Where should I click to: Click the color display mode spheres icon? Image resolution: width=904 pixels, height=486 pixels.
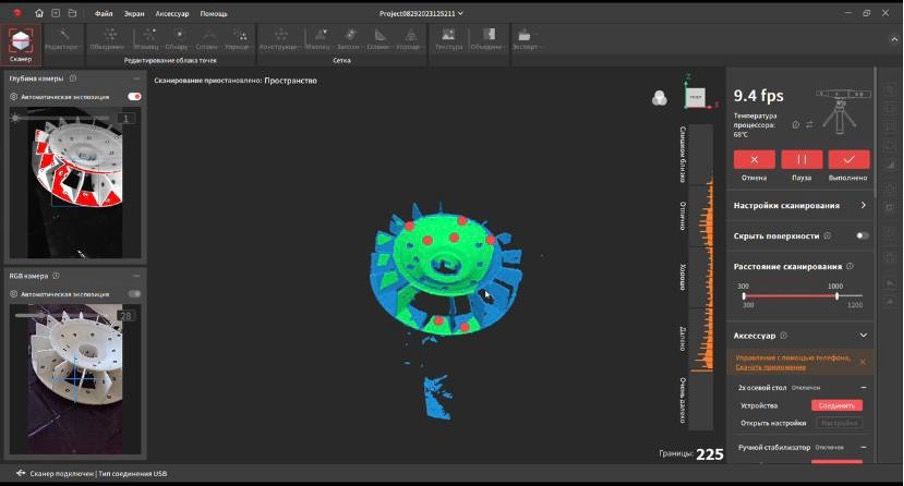(659, 97)
